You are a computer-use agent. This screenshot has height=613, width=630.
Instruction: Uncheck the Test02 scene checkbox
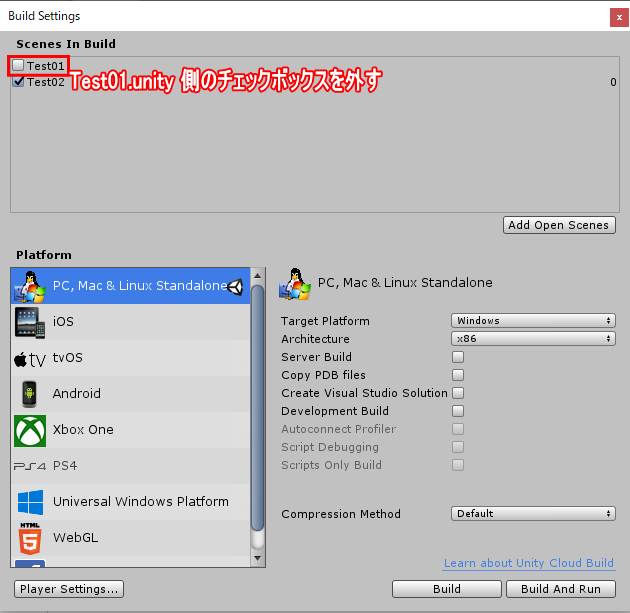pos(18,82)
